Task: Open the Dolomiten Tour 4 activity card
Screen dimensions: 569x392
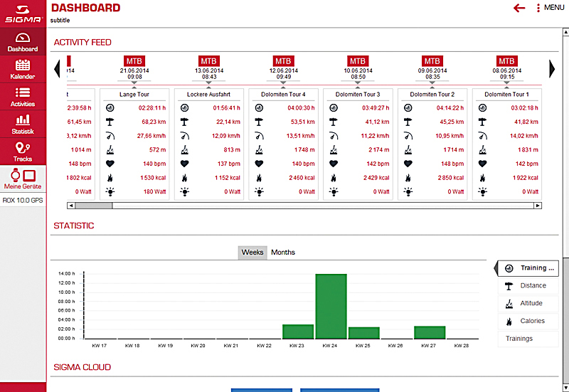Action: 283,94
